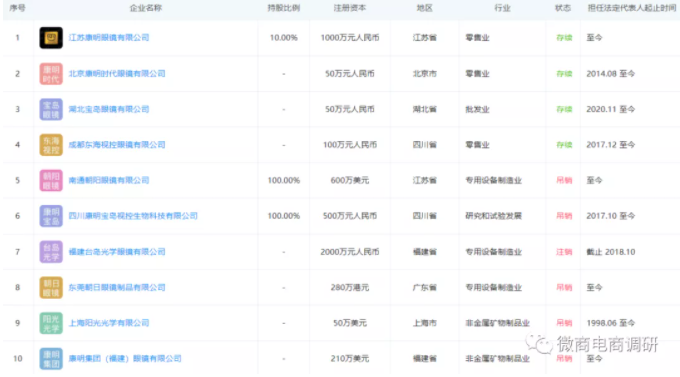Open the 康明时代 logo badge
Image resolution: width=680 pixels, height=377 pixels.
(51, 74)
